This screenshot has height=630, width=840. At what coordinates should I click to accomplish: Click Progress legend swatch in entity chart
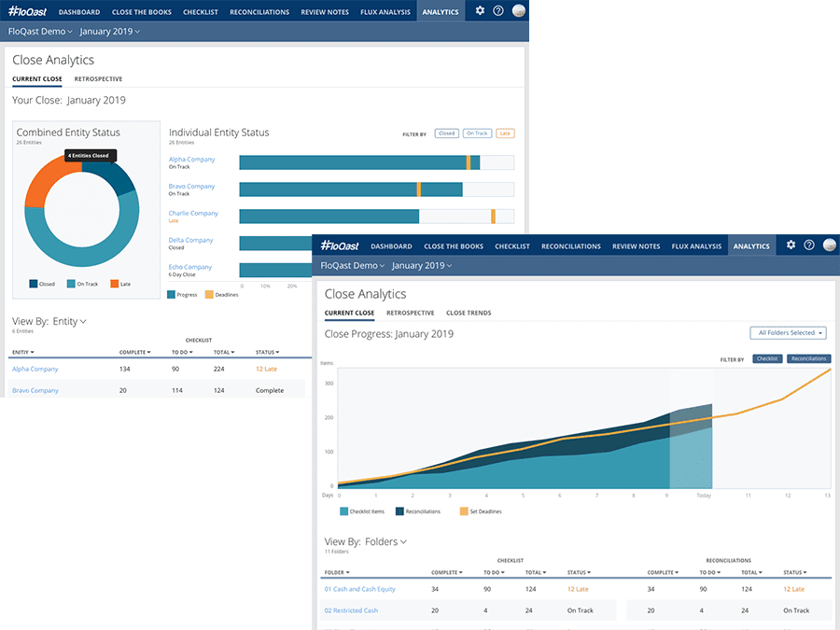(172, 295)
